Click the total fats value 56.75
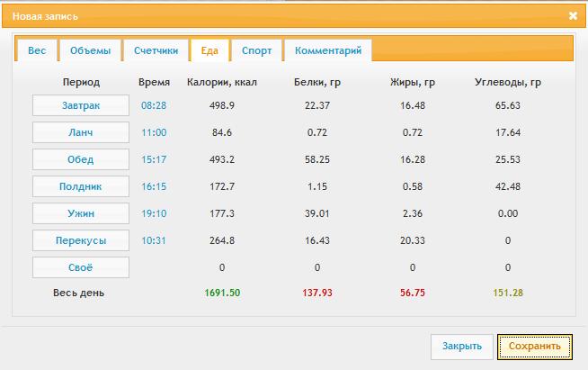 [413, 293]
